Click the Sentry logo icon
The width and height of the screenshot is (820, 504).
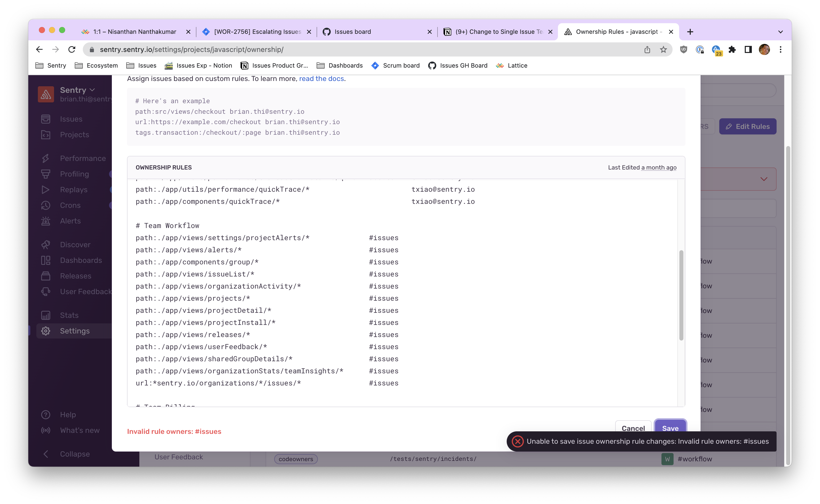pos(46,94)
